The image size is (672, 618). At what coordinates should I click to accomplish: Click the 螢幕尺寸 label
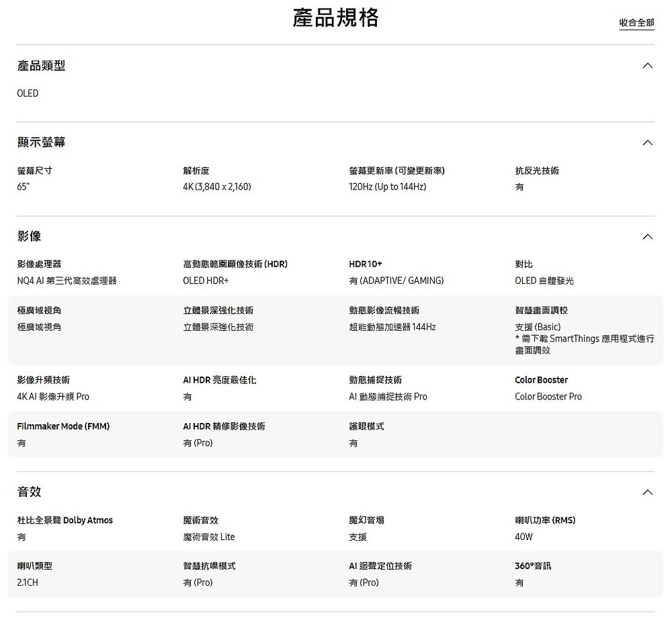pyautogui.click(x=35, y=171)
